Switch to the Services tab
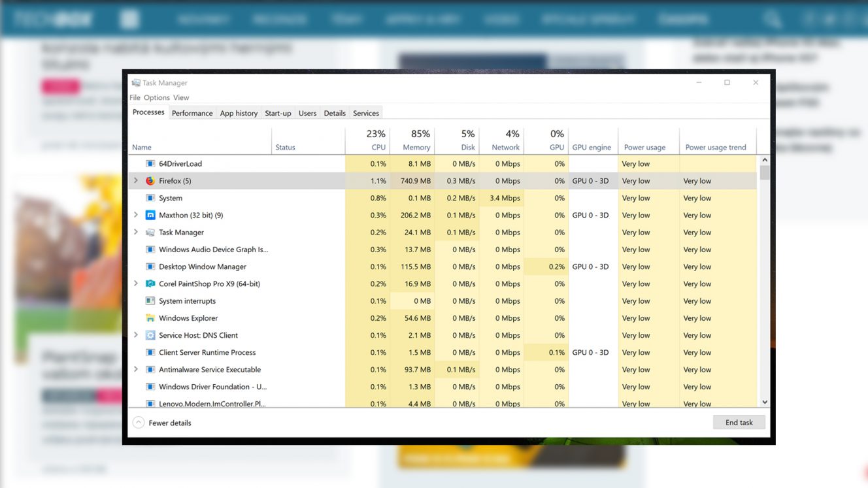Image resolution: width=868 pixels, height=488 pixels. [366, 113]
